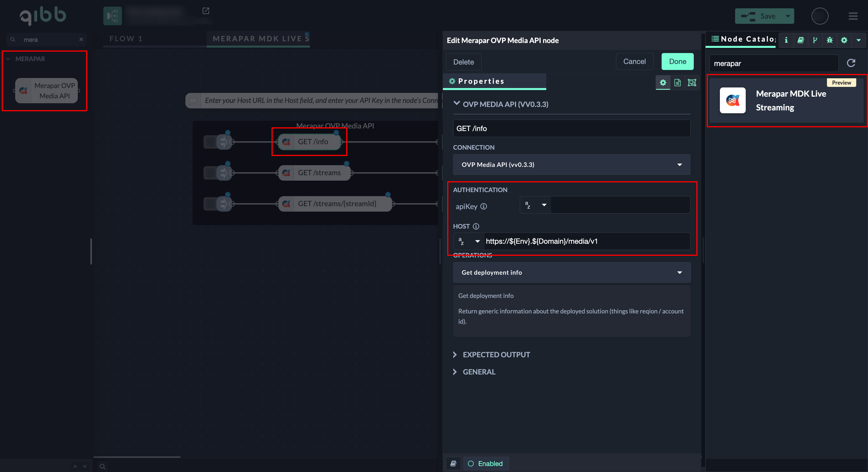Click the Delete button
The image size is (868, 472).
463,62
